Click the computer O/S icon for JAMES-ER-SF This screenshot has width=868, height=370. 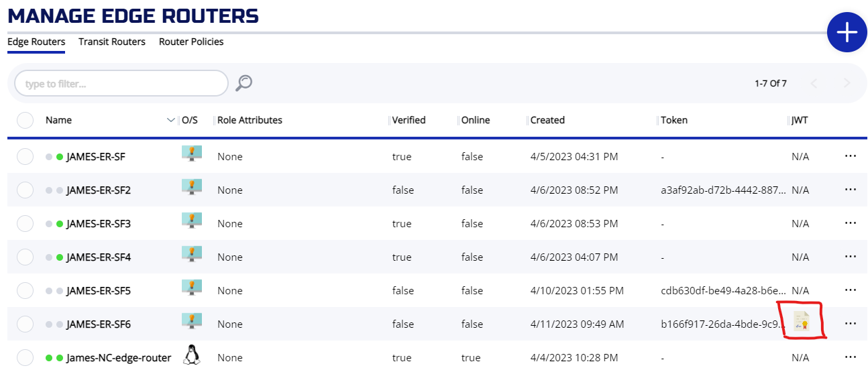coord(192,154)
